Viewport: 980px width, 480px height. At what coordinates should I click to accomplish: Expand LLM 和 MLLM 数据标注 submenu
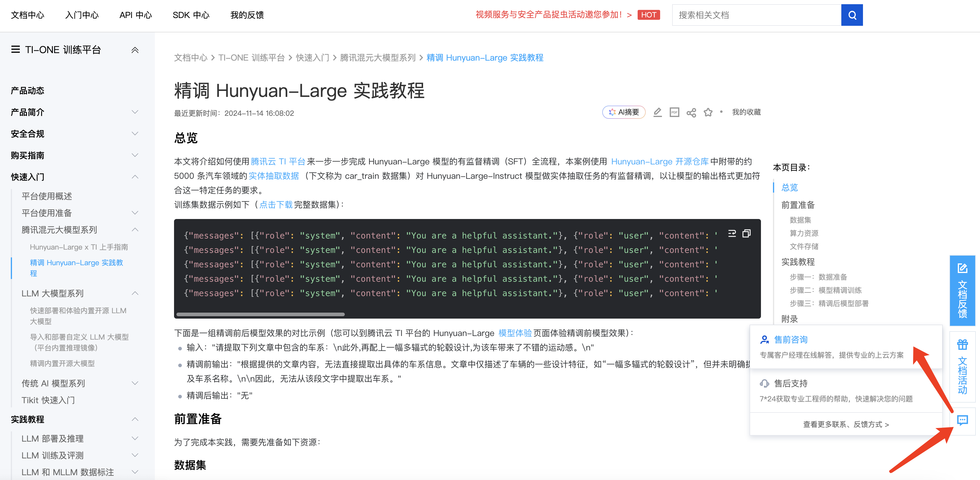pyautogui.click(x=135, y=472)
